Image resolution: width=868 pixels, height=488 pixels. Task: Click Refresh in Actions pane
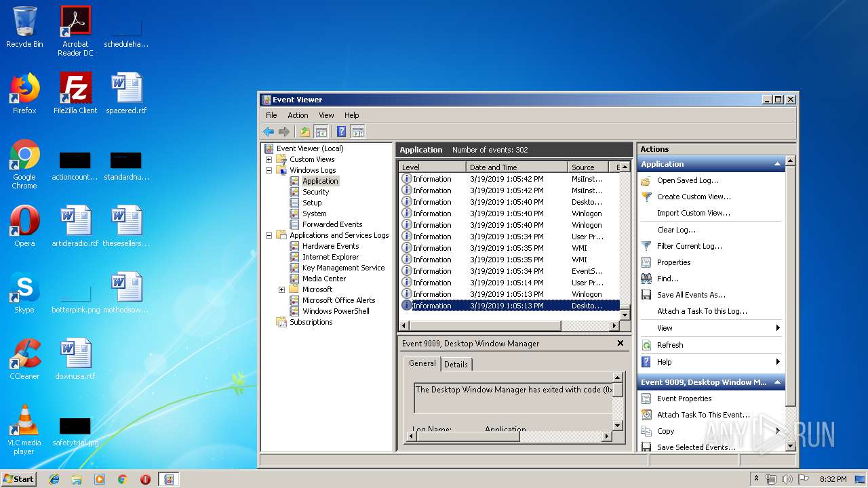pyautogui.click(x=670, y=345)
